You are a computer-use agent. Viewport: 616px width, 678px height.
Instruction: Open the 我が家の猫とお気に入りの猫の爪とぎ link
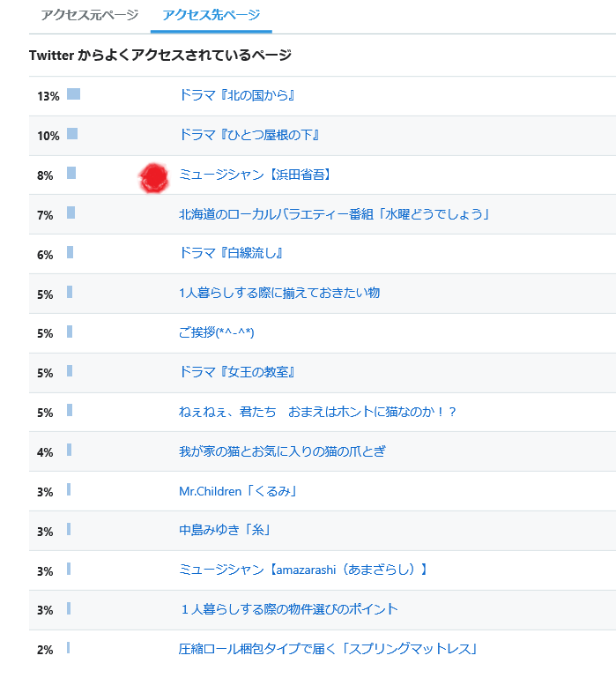[x=282, y=451]
